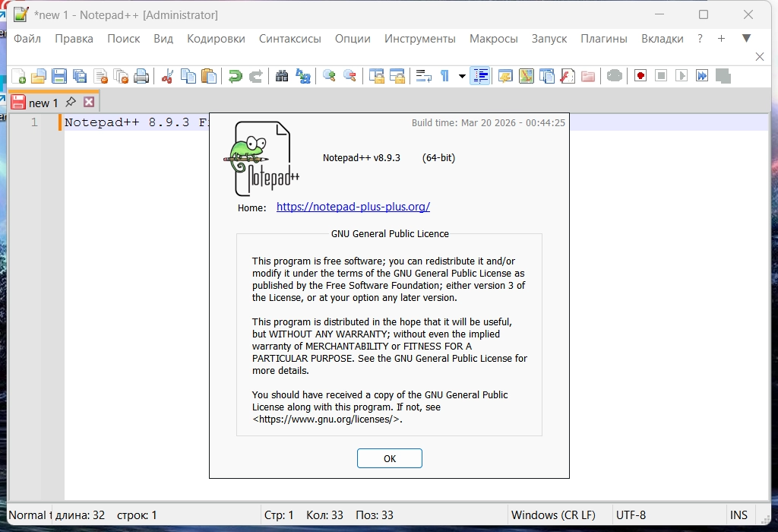Toggle word wrap toolbar icon
This screenshot has height=532, width=778.
tap(423, 76)
